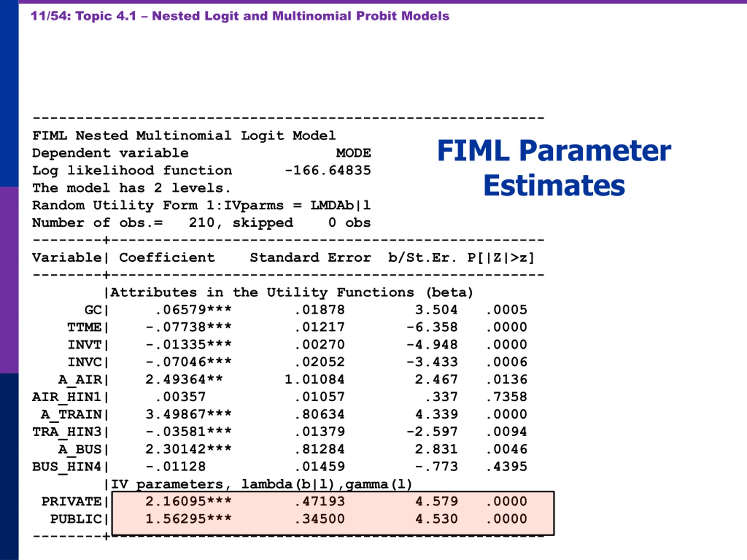Screen dimensions: 747x560
Task: Click the Coefficient column header
Action: click(x=167, y=258)
